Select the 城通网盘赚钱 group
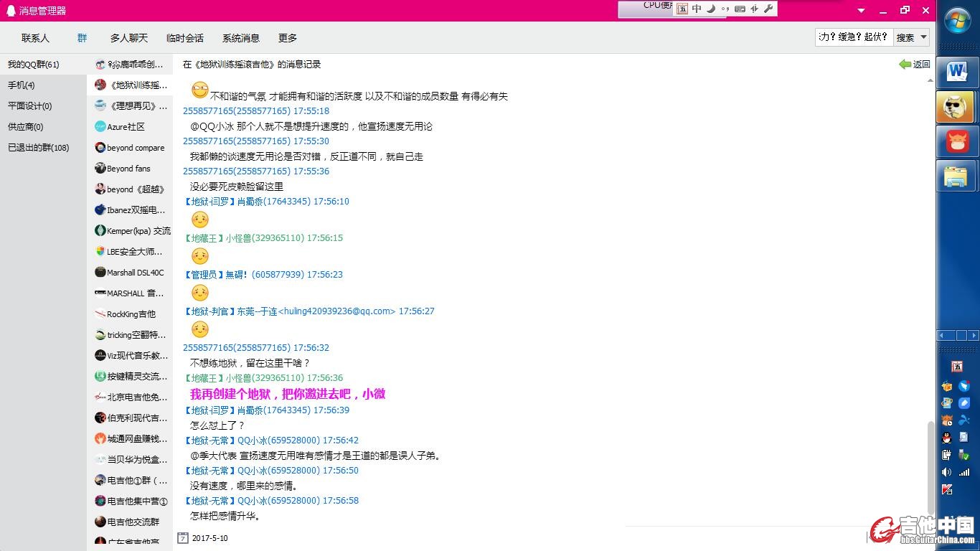980x551 pixels. tap(130, 438)
